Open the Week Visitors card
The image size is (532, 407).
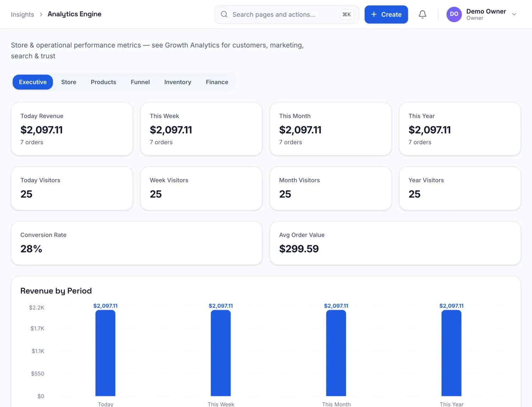pos(201,189)
